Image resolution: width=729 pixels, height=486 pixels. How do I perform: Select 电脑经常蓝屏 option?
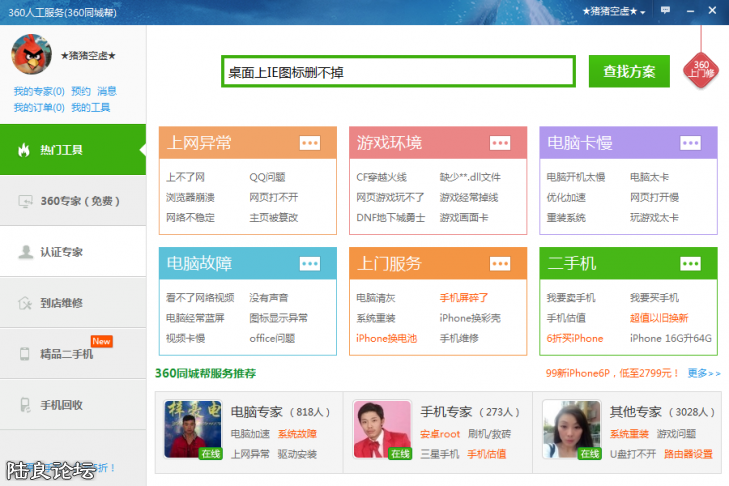tap(195, 318)
